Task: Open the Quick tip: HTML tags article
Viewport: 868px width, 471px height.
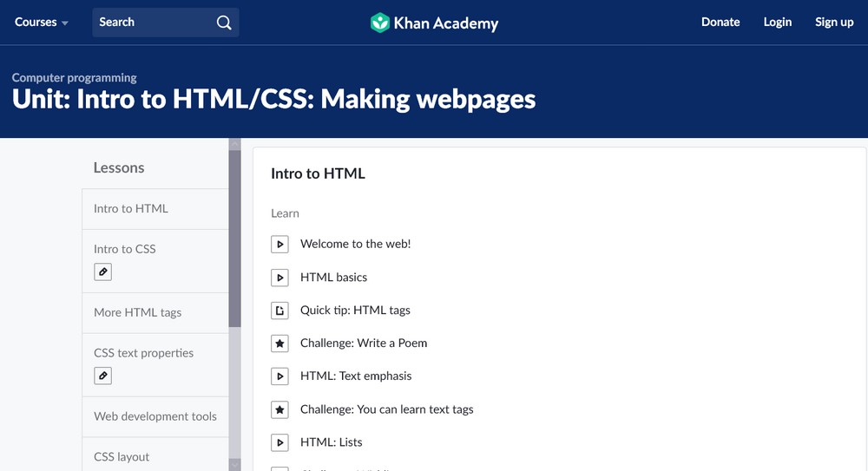Action: point(355,311)
